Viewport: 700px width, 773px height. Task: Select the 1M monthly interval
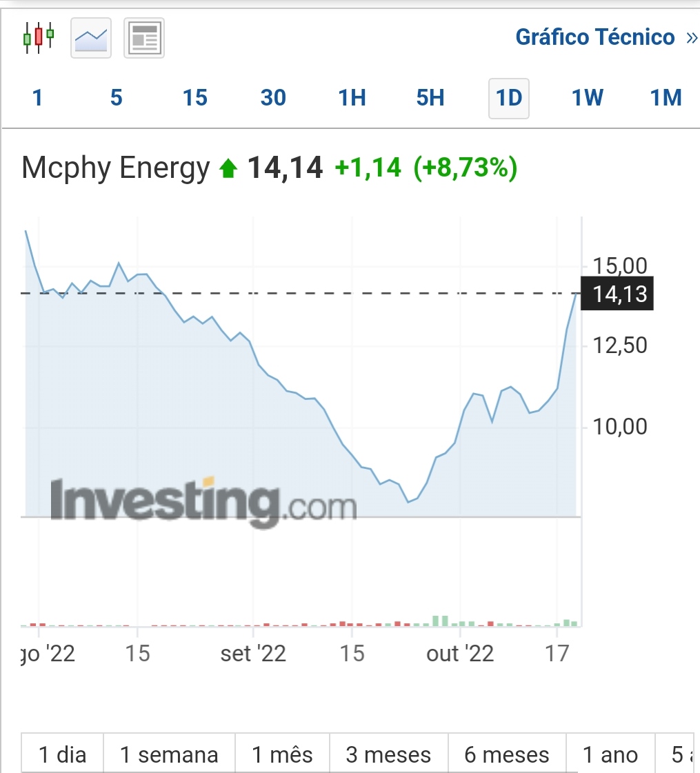pyautogui.click(x=666, y=98)
